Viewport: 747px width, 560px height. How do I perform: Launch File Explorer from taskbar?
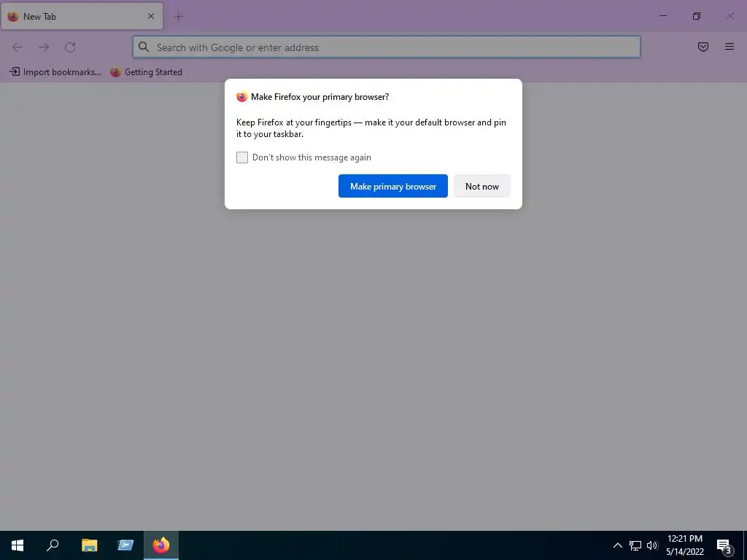pos(90,545)
